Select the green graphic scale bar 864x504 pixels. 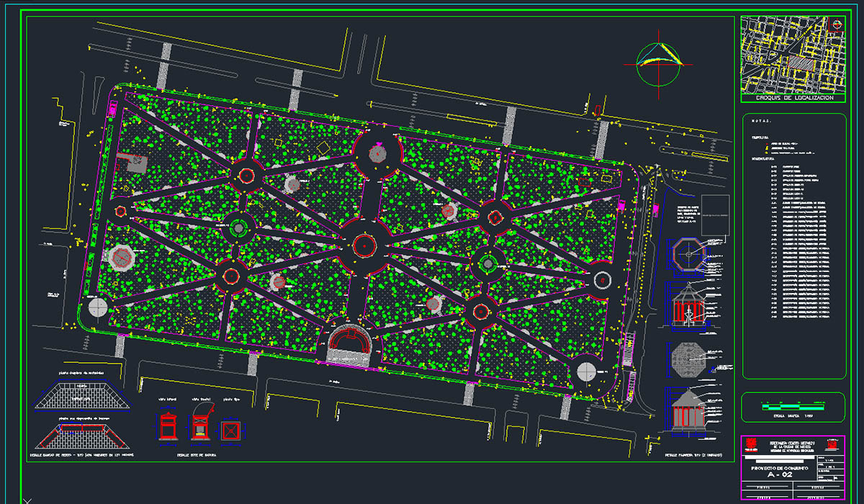pyautogui.click(x=793, y=408)
